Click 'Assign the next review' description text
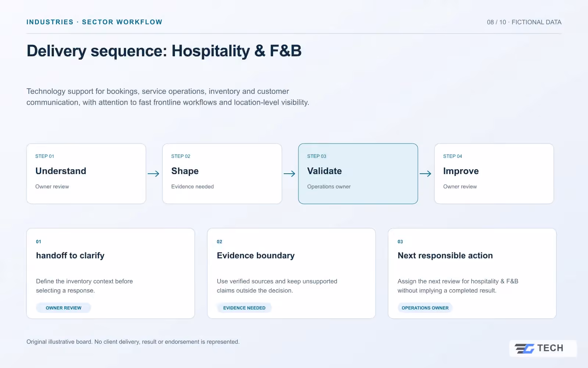 pos(458,286)
